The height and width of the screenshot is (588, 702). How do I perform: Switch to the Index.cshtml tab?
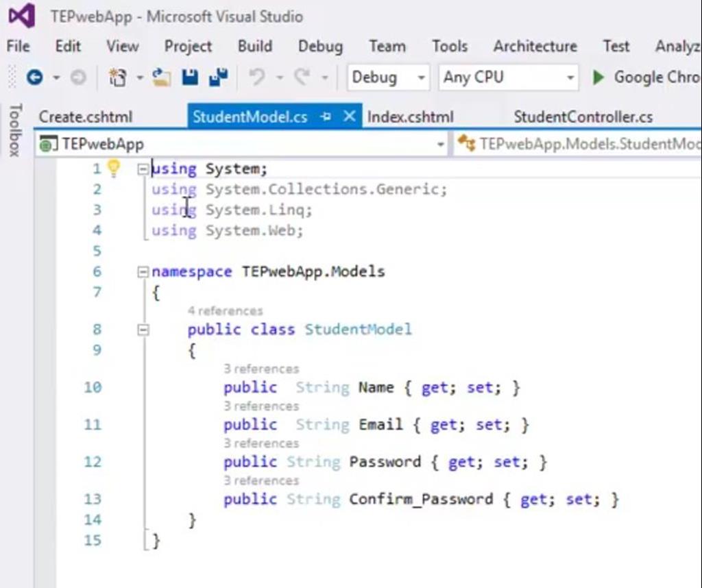(410, 117)
